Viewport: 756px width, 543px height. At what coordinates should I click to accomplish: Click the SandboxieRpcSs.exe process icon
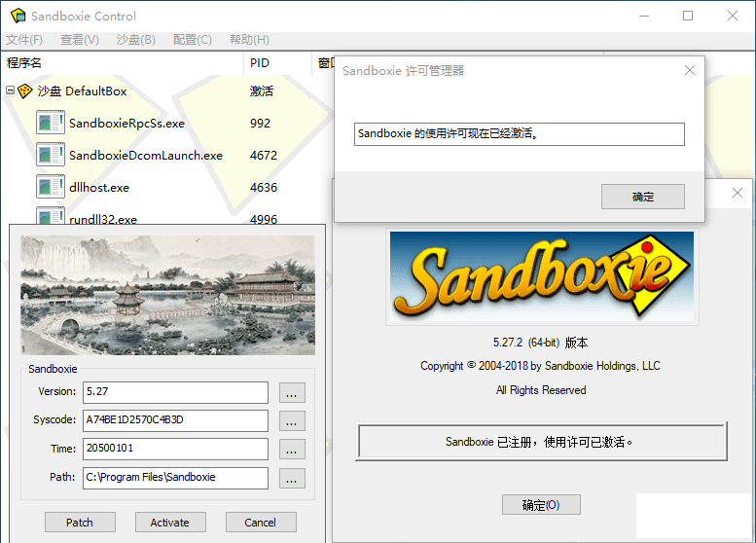[x=51, y=123]
